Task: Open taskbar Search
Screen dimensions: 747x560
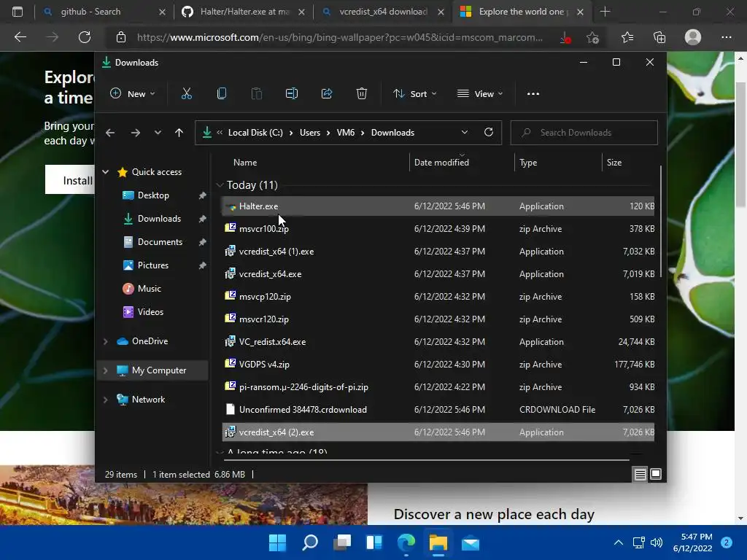Action: (x=309, y=542)
